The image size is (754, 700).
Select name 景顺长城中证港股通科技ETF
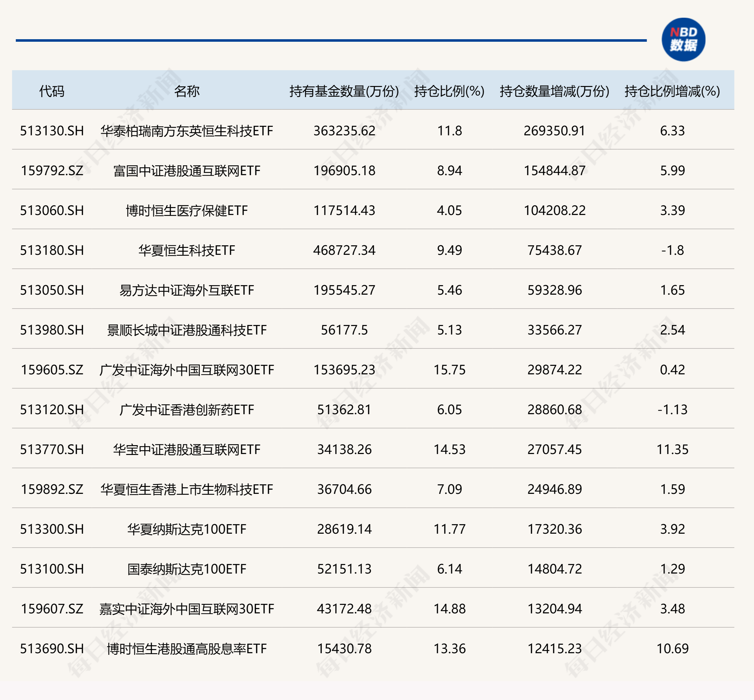click(x=187, y=330)
